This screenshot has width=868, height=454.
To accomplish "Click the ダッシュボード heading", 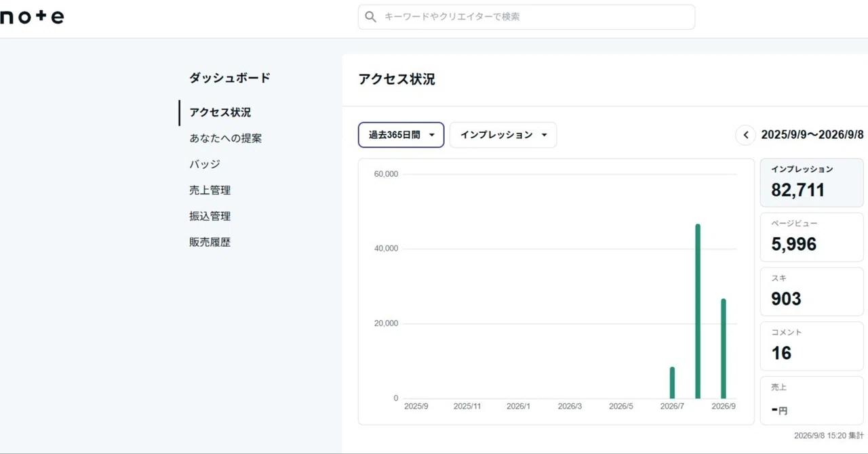I will point(230,78).
